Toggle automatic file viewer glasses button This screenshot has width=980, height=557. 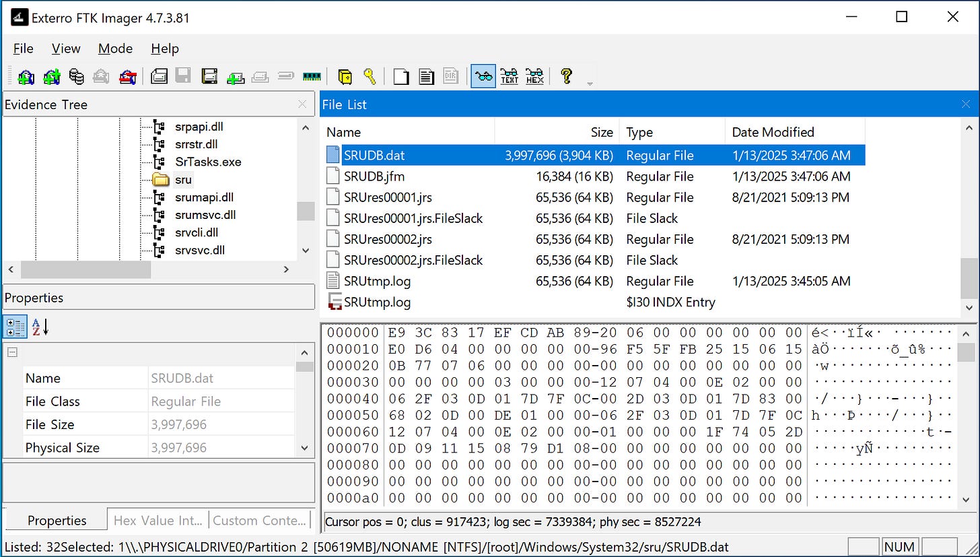483,76
